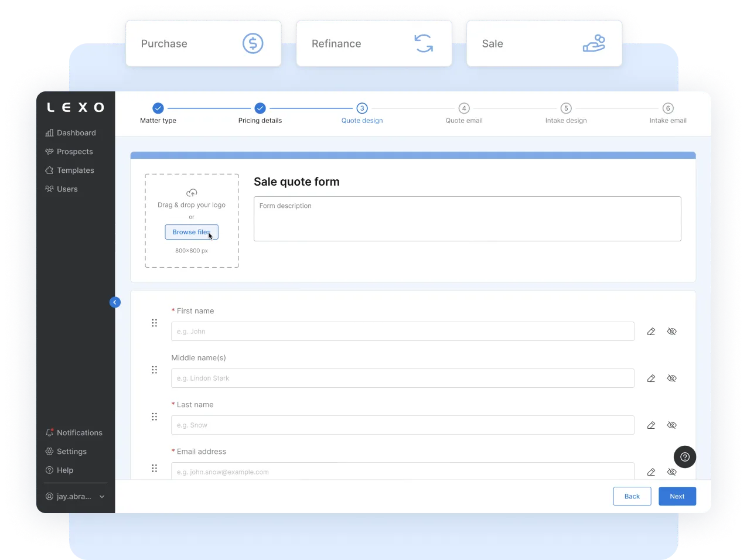Hide the Email address field
Viewport: 747px width, 560px height.
pyautogui.click(x=671, y=472)
